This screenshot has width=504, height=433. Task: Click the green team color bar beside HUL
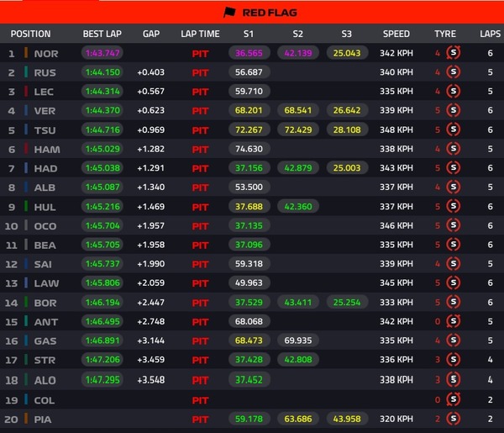coord(26,206)
